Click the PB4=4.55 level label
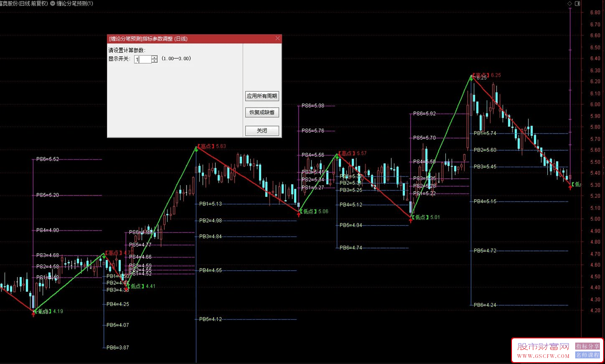 210,270
